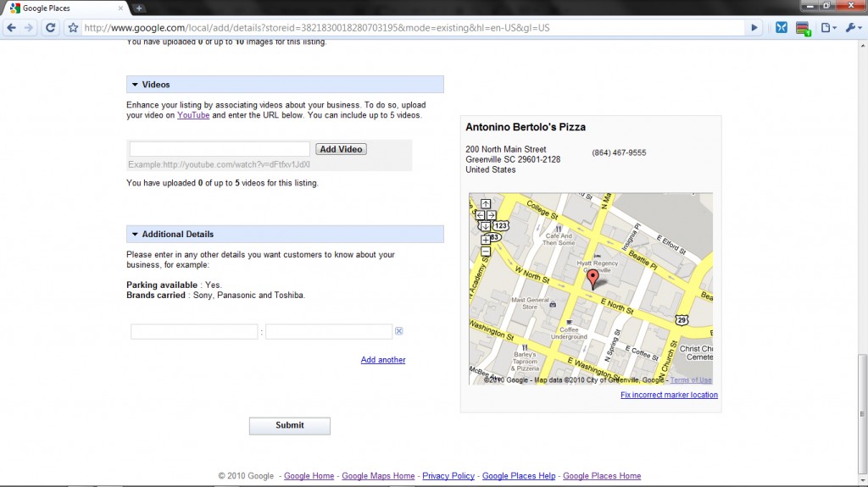
Task: Go back to the previous page
Action: pyautogui.click(x=11, y=28)
